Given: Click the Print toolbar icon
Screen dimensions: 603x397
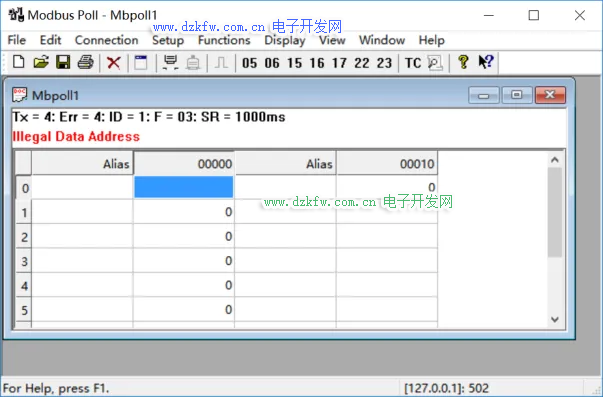Looking at the screenshot, I should tap(85, 62).
